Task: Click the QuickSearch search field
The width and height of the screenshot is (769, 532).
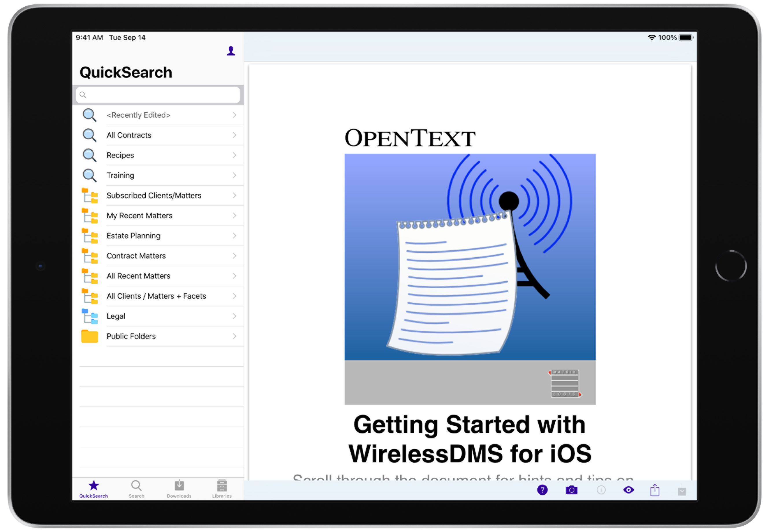Action: click(x=158, y=95)
